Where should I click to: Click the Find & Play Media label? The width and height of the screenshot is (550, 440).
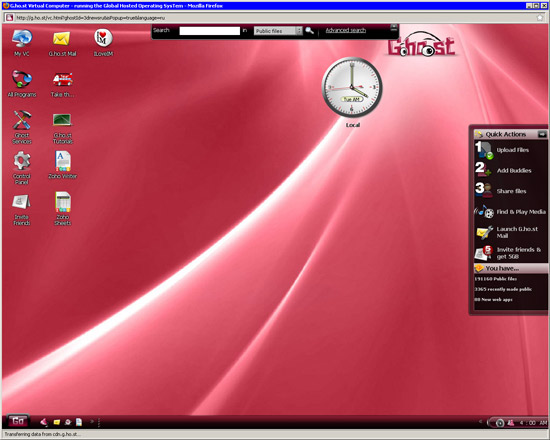coord(521,212)
